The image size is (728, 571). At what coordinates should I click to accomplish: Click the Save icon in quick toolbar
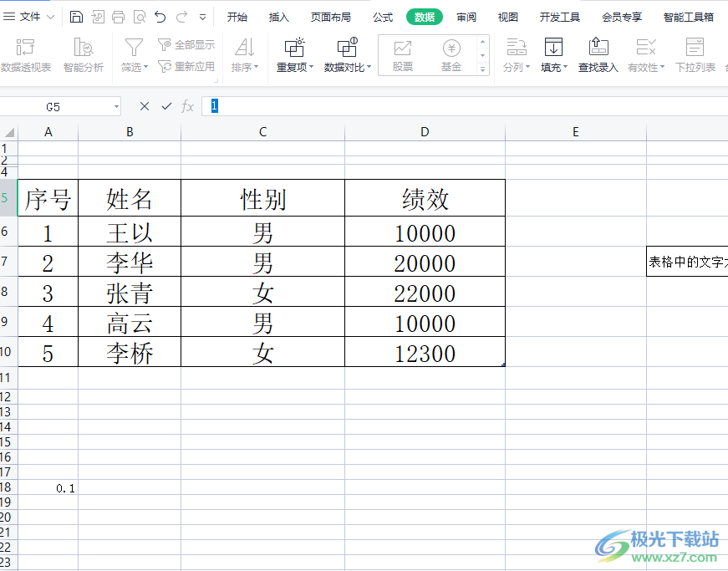[x=76, y=18]
